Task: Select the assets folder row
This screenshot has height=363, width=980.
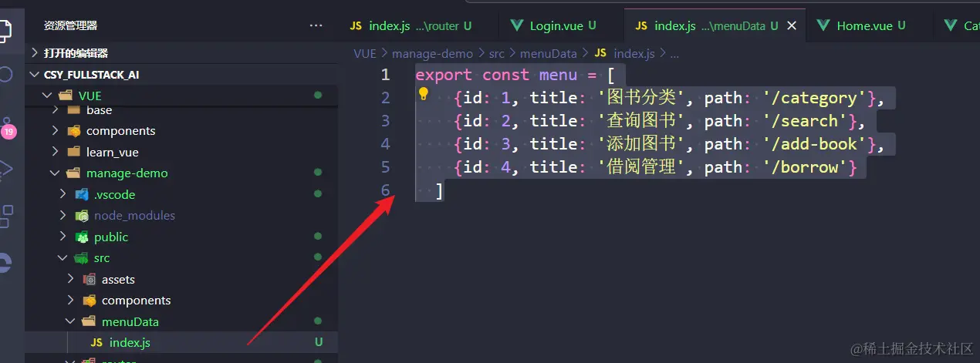Action: pos(182,279)
